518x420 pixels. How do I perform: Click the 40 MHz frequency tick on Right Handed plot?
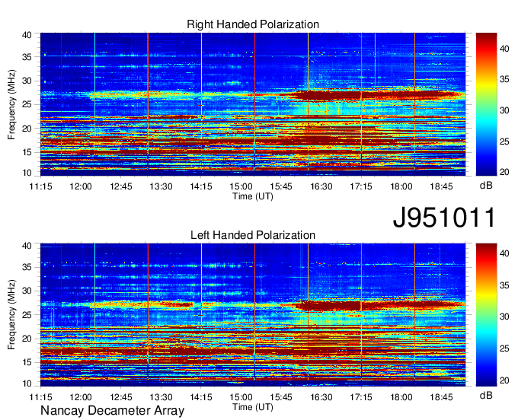(27, 35)
